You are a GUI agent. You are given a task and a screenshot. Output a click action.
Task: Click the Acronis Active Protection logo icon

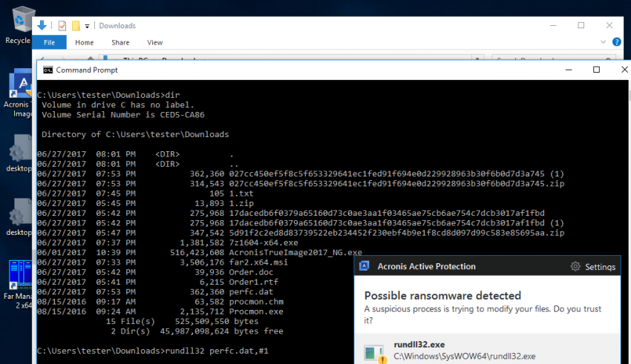[364, 266]
